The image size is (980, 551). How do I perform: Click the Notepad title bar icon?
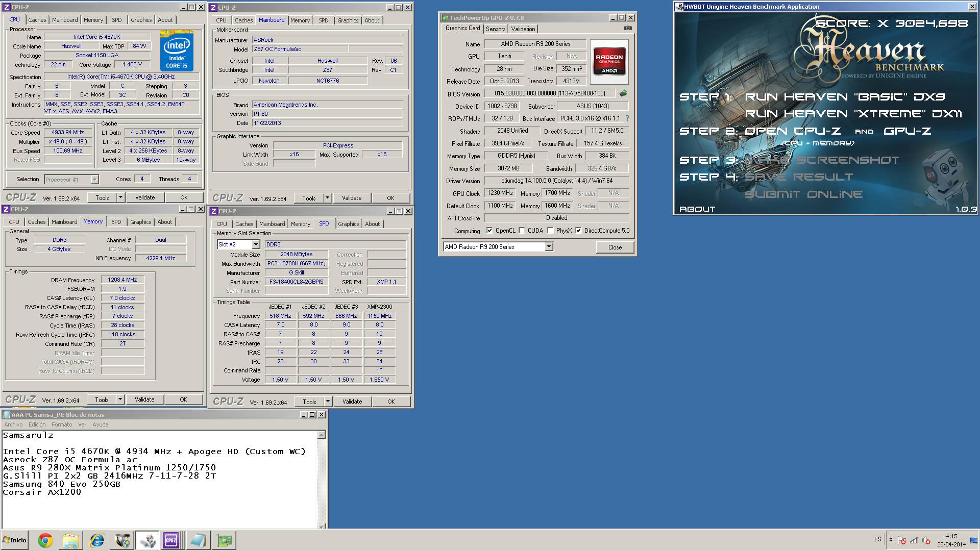pyautogui.click(x=6, y=415)
